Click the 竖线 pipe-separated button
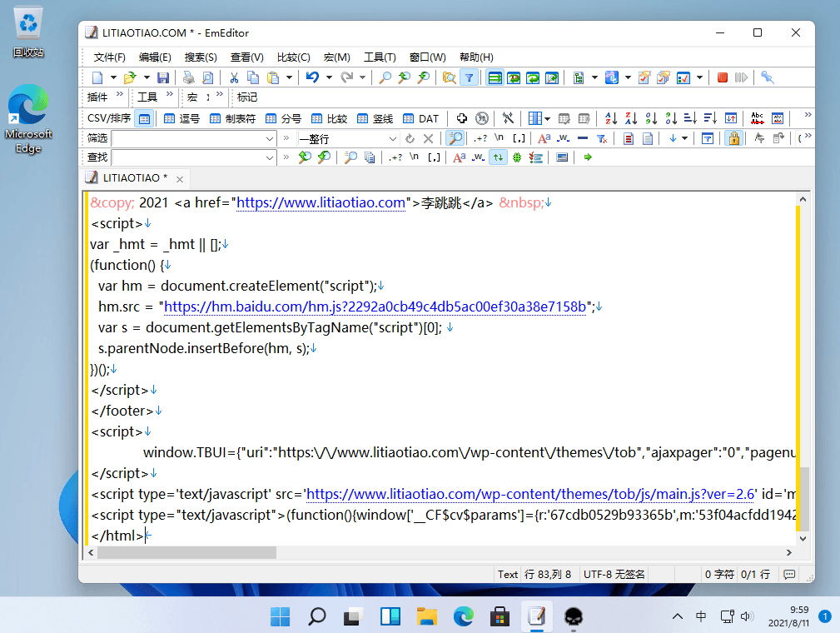The image size is (840, 633). (375, 118)
